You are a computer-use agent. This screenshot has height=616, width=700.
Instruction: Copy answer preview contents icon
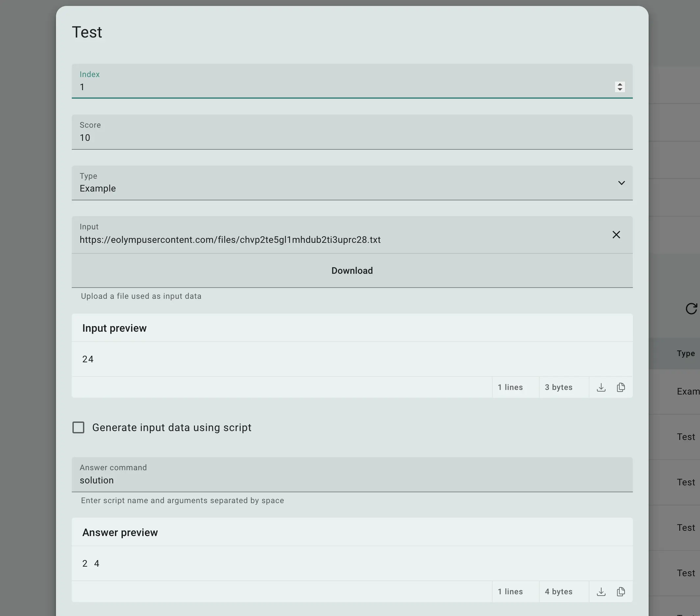tap(621, 592)
